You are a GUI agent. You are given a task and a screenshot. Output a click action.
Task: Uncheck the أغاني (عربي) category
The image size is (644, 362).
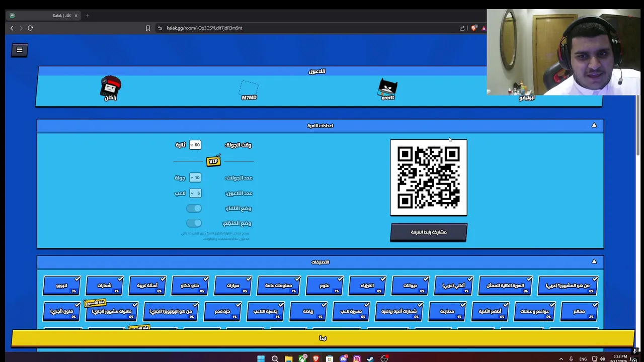(x=454, y=285)
